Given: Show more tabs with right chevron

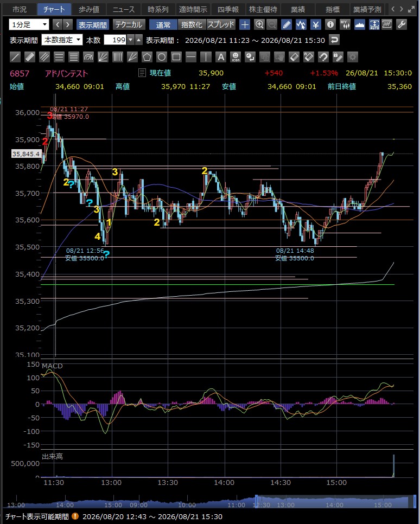Looking at the screenshot, I should tap(401, 9).
